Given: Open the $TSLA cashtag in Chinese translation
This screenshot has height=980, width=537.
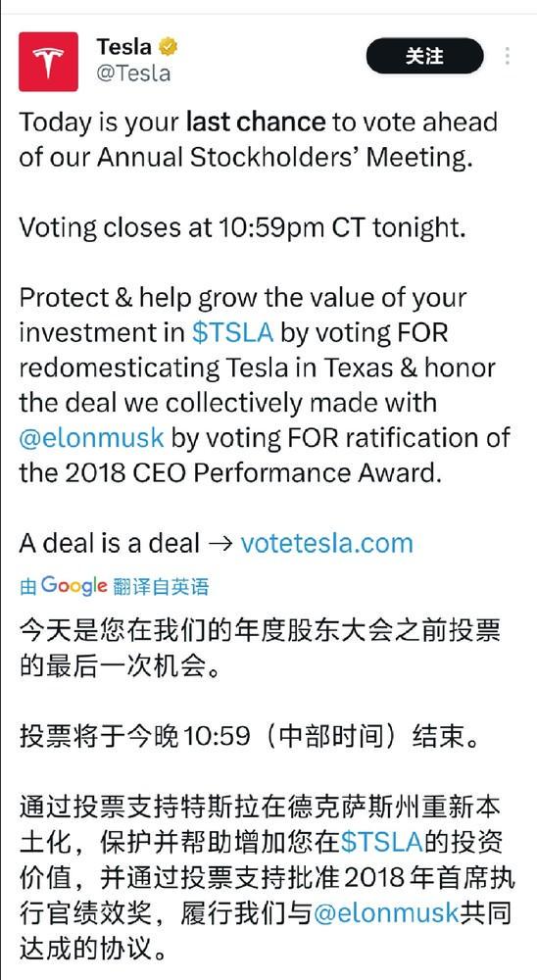Looking at the screenshot, I should (x=382, y=842).
